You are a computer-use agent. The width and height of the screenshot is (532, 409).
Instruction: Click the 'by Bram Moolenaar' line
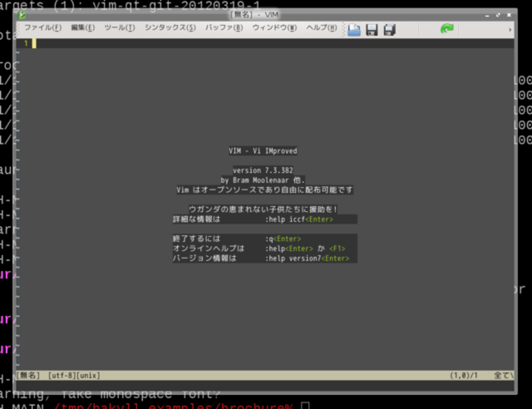263,180
